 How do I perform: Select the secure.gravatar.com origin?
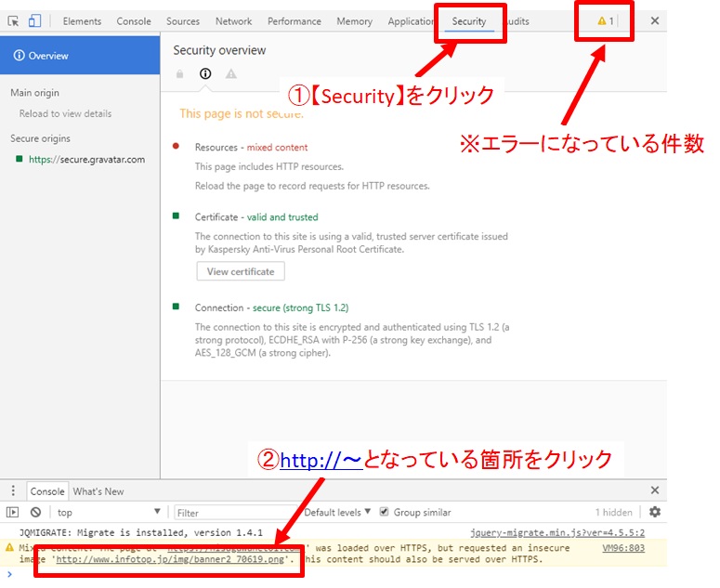[86, 159]
